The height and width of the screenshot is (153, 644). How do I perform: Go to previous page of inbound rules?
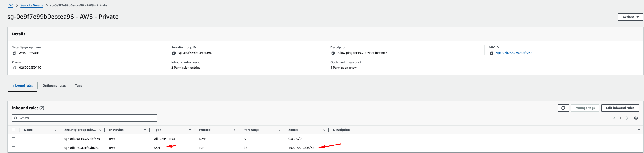tap(614, 118)
